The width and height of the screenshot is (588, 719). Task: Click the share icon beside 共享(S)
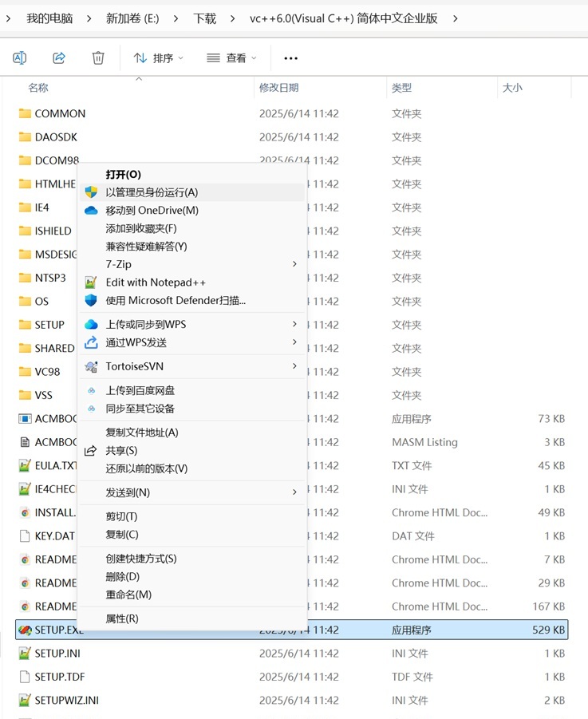click(91, 451)
